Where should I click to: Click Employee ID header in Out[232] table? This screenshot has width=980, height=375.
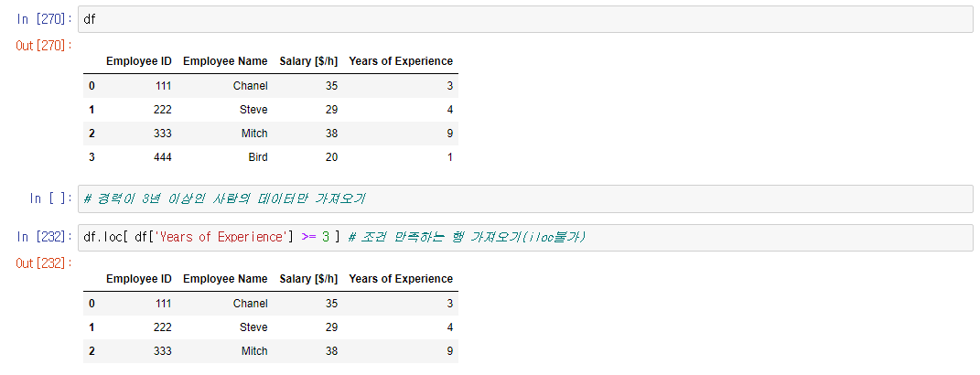coord(139,279)
